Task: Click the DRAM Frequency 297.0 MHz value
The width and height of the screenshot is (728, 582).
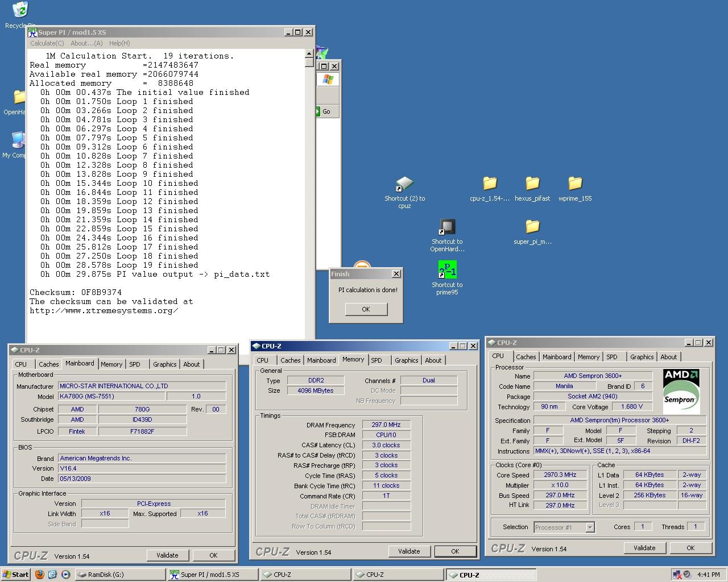Action: pos(386,425)
